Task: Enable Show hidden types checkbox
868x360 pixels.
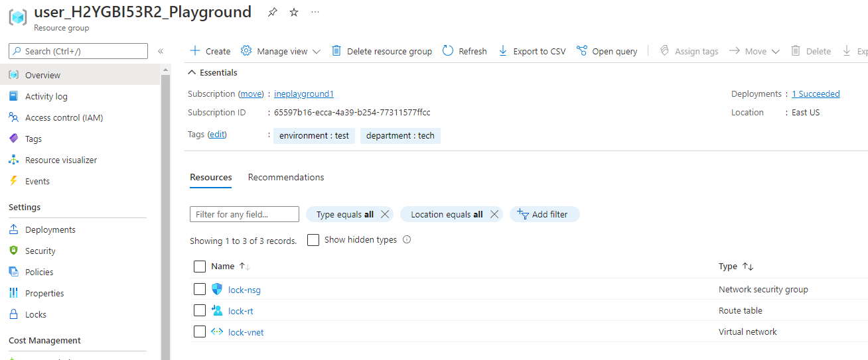Action: click(314, 240)
